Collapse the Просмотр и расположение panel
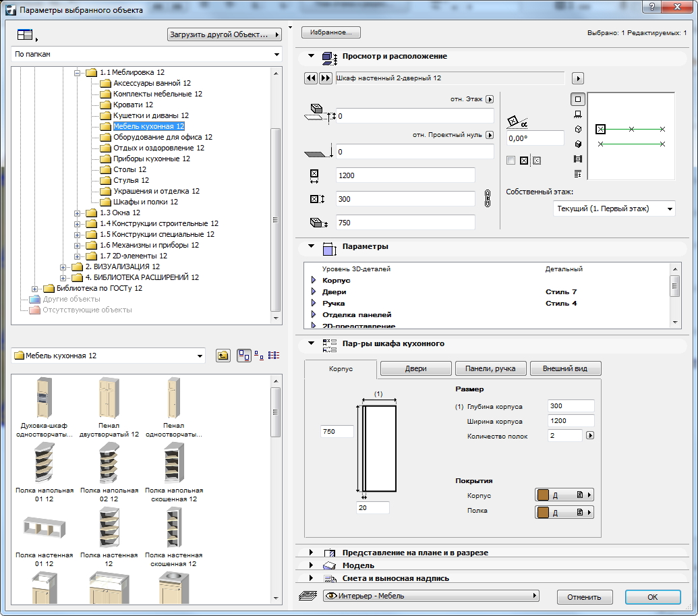Viewport: 698px width, 616px height. point(311,57)
